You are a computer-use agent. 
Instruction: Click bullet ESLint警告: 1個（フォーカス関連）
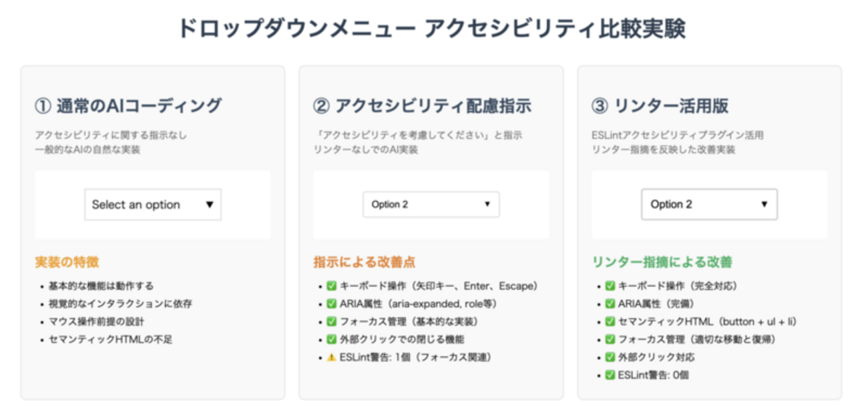(409, 358)
